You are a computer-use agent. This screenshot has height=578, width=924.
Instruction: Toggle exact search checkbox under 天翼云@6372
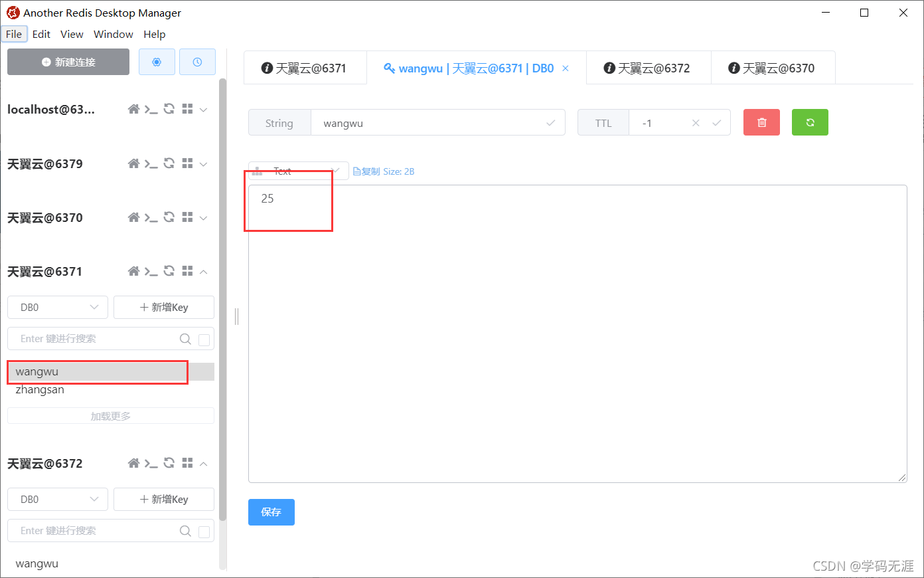tap(204, 532)
